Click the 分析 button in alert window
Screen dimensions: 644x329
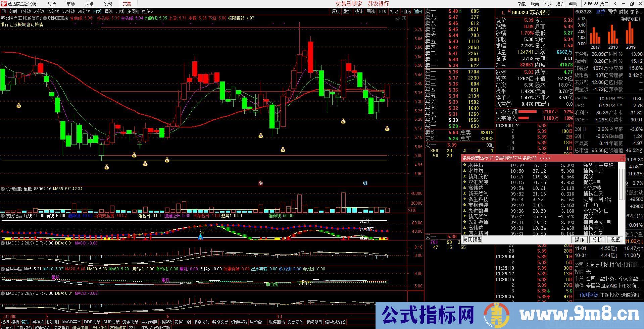[x=597, y=239]
